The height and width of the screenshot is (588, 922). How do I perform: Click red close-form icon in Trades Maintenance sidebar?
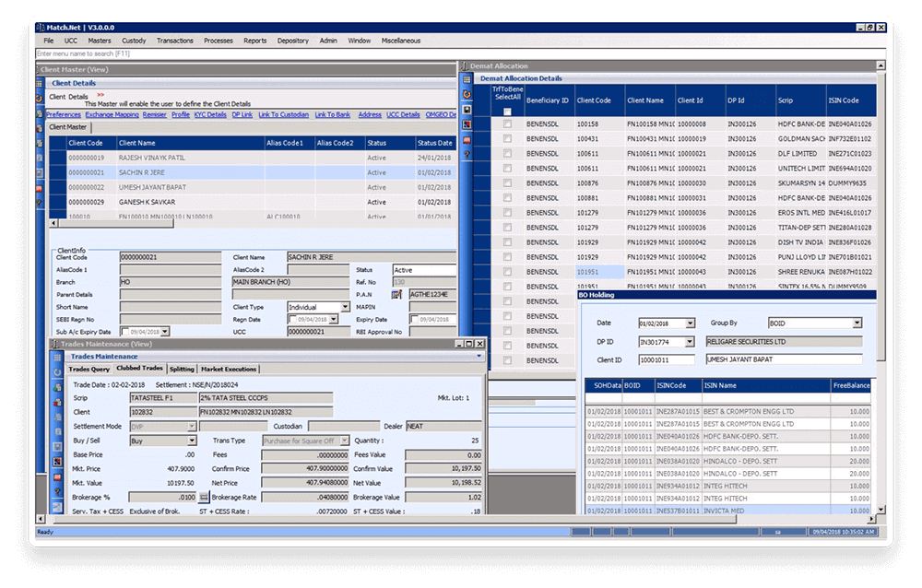coord(57,476)
